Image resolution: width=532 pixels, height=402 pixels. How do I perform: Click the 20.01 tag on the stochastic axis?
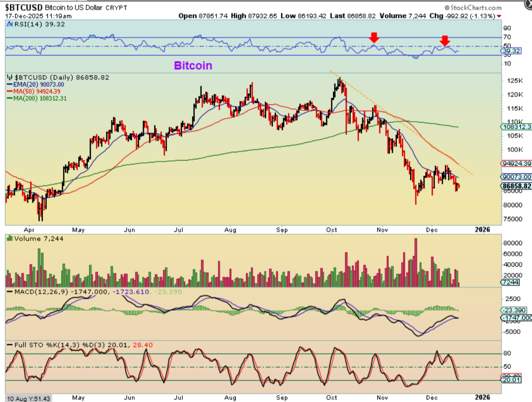(512, 380)
